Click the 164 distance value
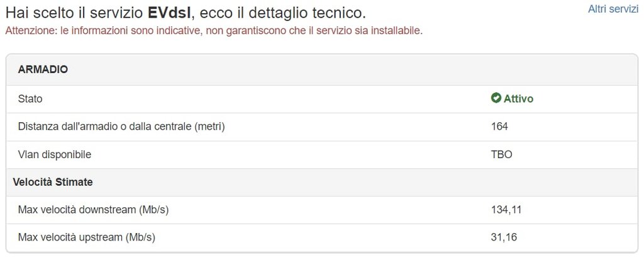The image size is (644, 257). 499,127
